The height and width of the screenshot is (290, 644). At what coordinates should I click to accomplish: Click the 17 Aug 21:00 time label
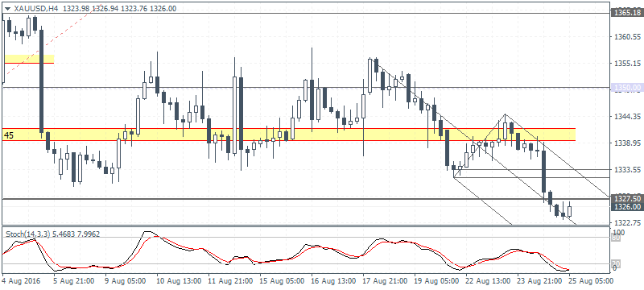pos(384,282)
